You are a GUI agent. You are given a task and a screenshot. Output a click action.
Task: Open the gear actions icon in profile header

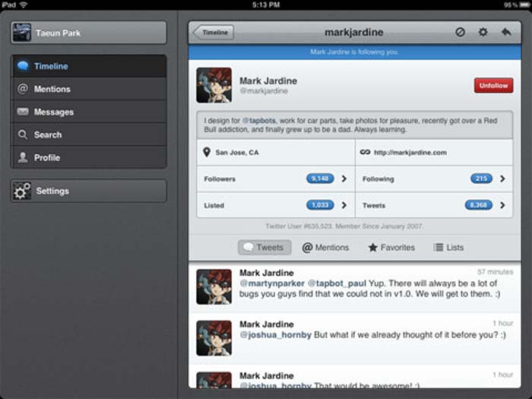(x=483, y=32)
